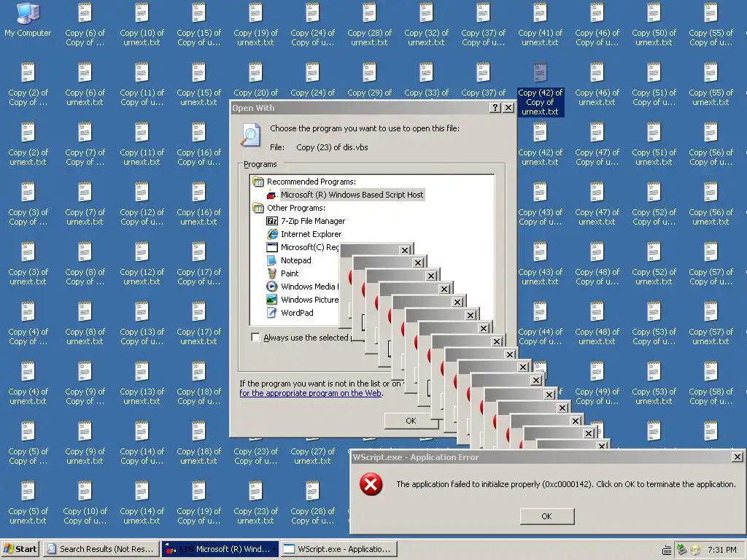Select desktop file Copy (8) of urnext.txt
The image size is (747, 560).
tap(85, 324)
